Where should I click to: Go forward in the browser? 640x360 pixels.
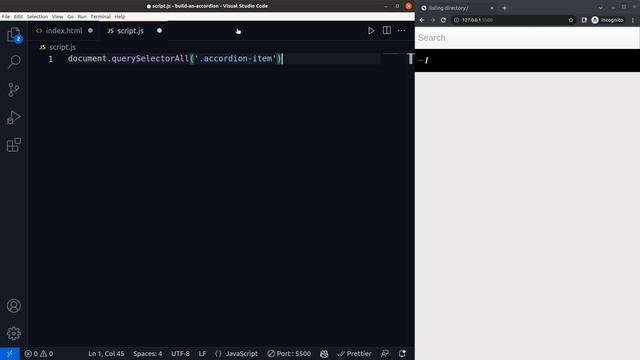tap(433, 20)
